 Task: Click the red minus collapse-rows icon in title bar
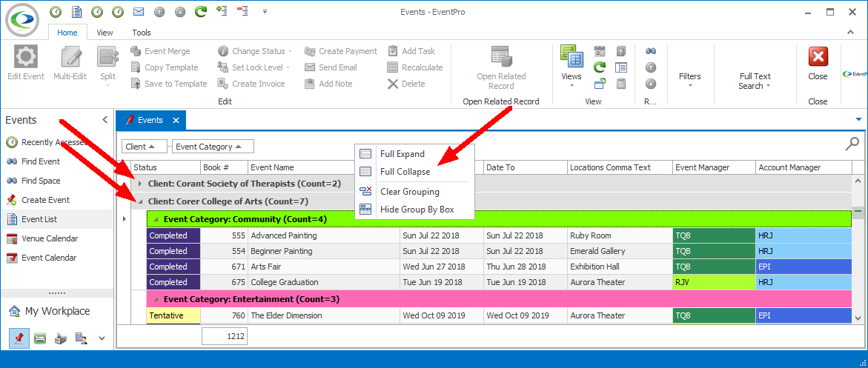242,10
